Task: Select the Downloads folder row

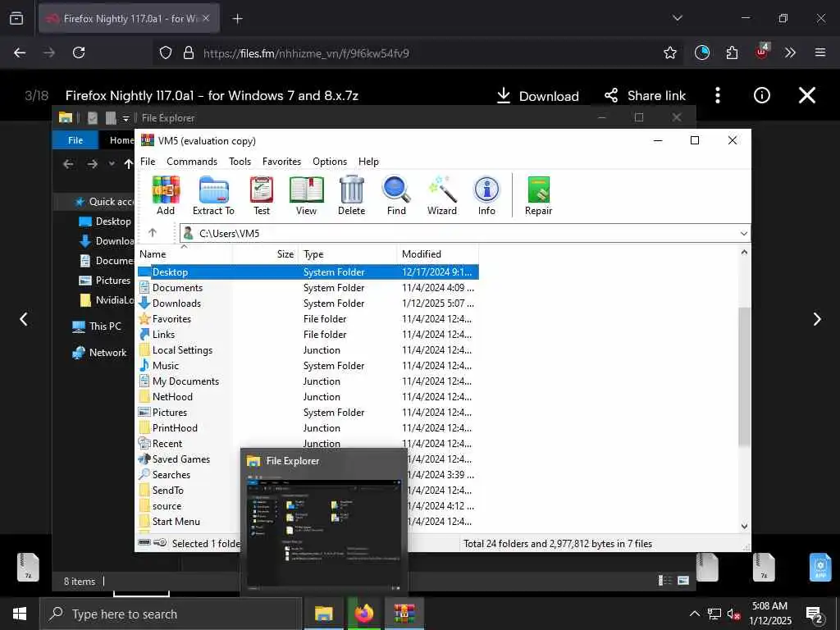Action: point(308,304)
